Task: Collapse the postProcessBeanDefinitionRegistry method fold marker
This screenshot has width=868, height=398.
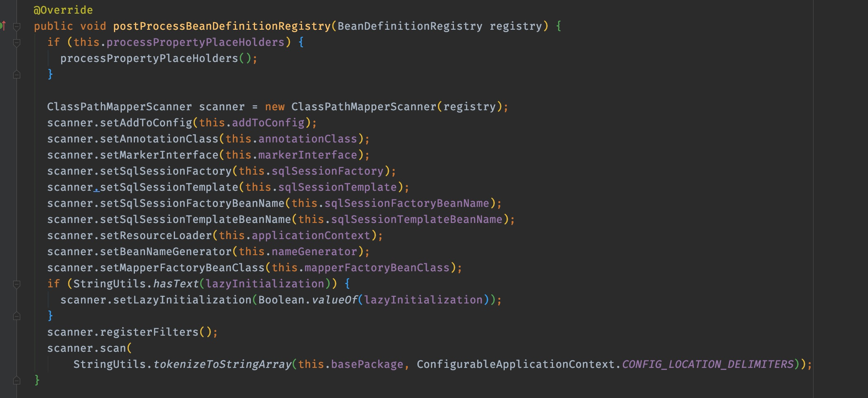Action: tap(17, 26)
